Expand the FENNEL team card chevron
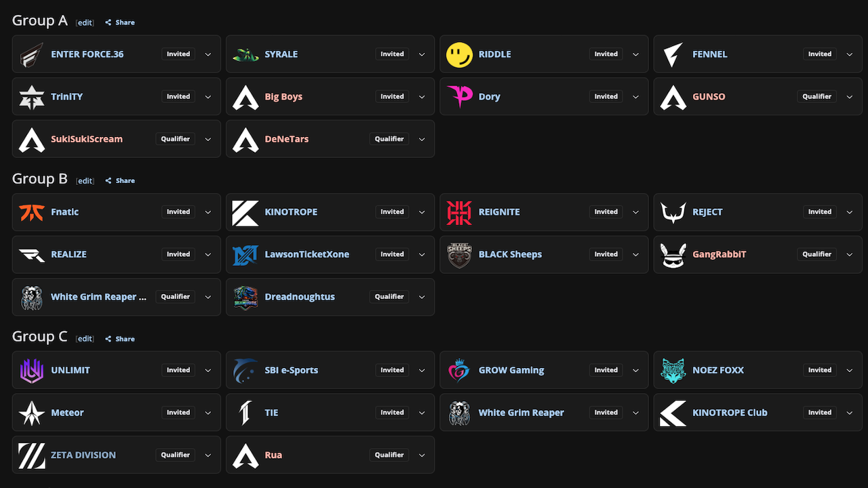 [x=850, y=54]
